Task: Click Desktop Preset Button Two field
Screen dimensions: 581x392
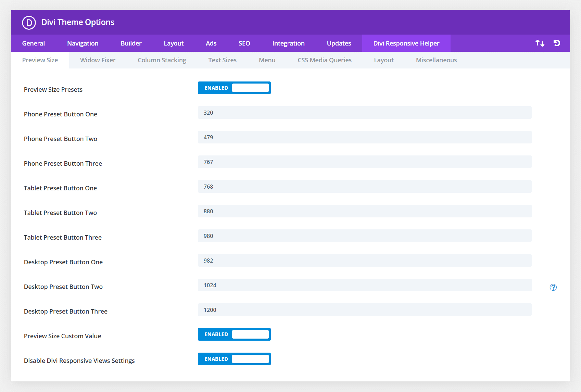Action: coord(365,285)
